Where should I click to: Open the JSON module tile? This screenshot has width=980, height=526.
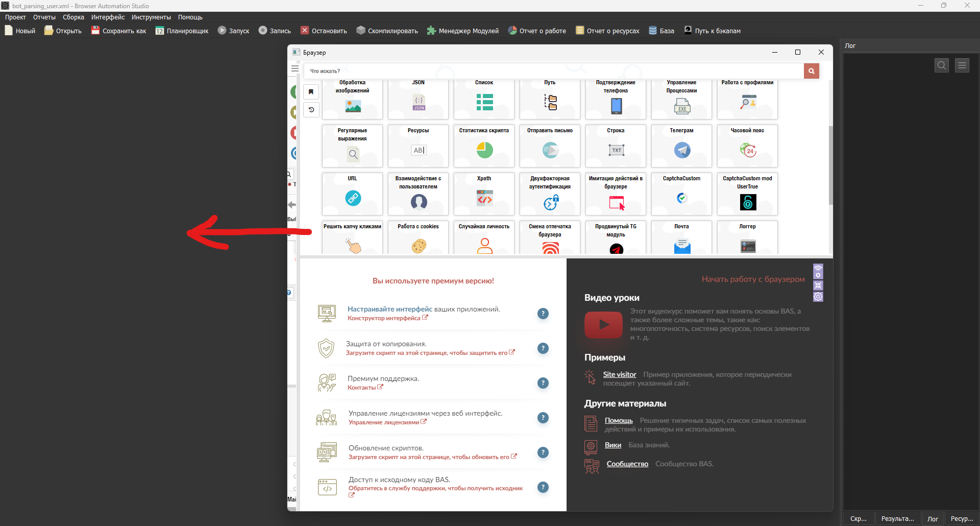click(418, 99)
